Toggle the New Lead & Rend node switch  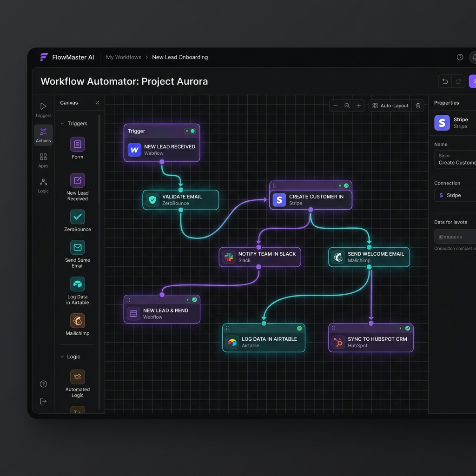pos(191,300)
